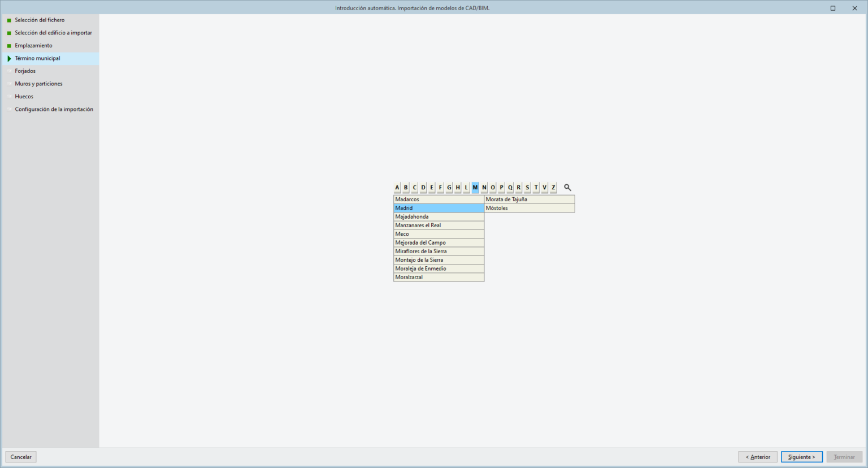Filter municipalities by letter "Z"
This screenshot has height=468, width=868.
coord(553,187)
